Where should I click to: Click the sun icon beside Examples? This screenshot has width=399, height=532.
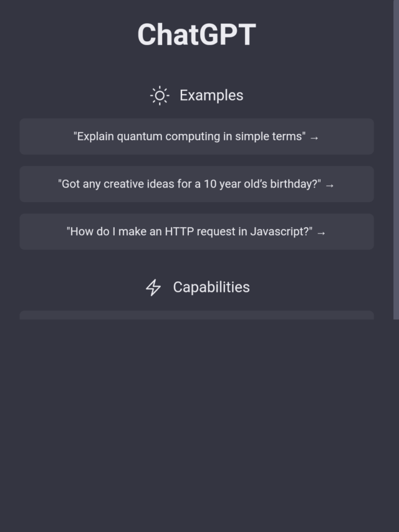[160, 95]
